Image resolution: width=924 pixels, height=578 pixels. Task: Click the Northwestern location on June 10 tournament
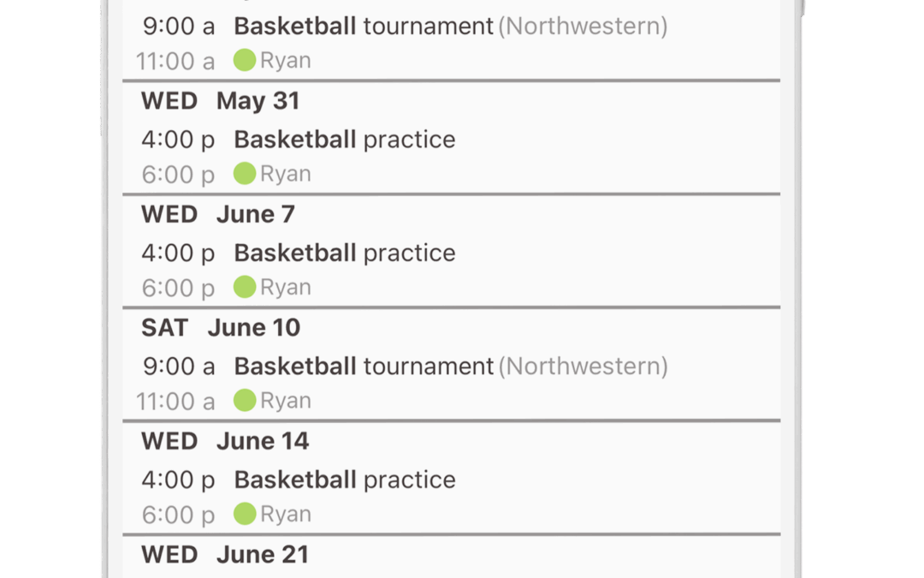click(583, 366)
